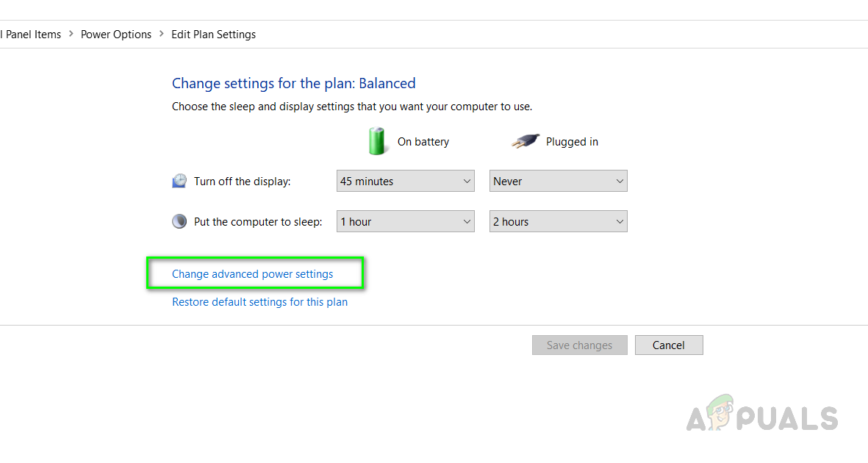Open display timeout dropdown for Plugged in

558,181
